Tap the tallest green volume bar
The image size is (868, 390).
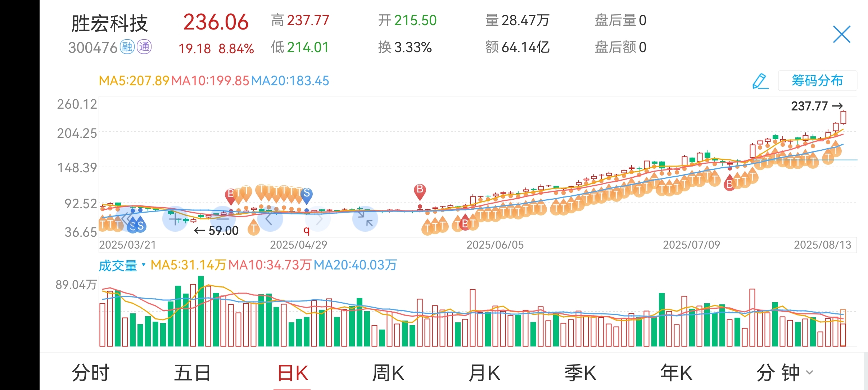(201, 311)
